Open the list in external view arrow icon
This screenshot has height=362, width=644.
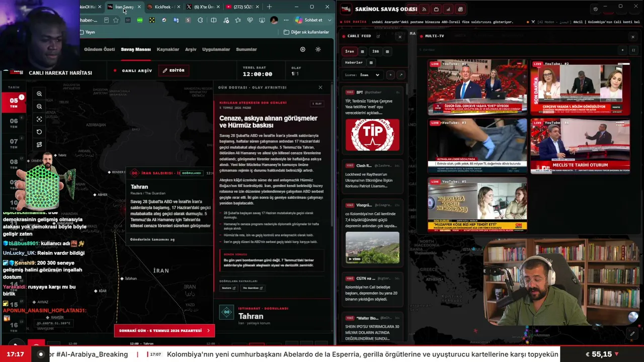tap(400, 75)
